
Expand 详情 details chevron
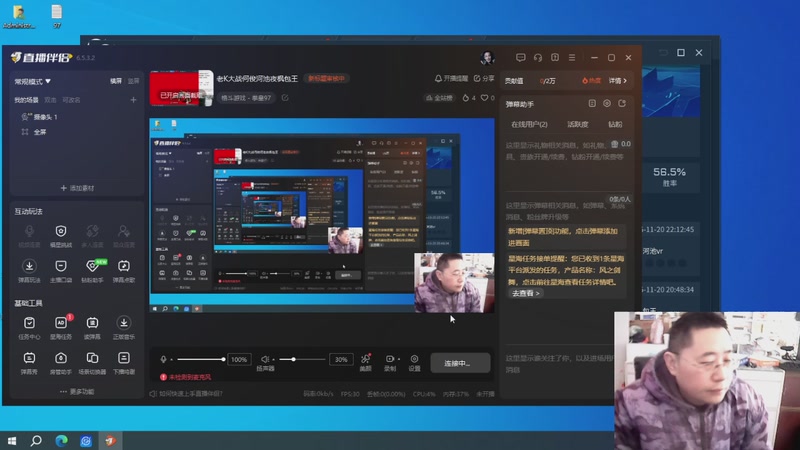617,81
